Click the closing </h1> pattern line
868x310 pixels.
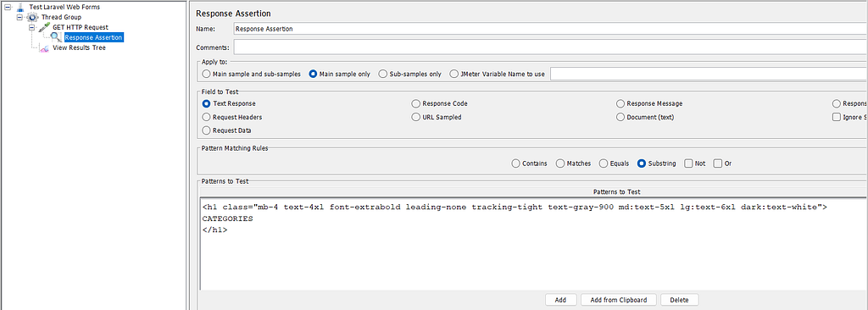tap(214, 230)
